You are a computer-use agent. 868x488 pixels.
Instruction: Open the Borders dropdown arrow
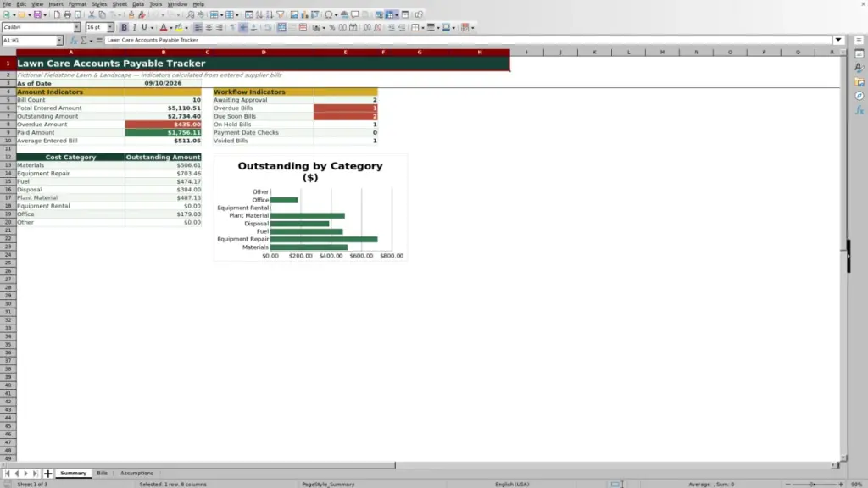(x=423, y=28)
